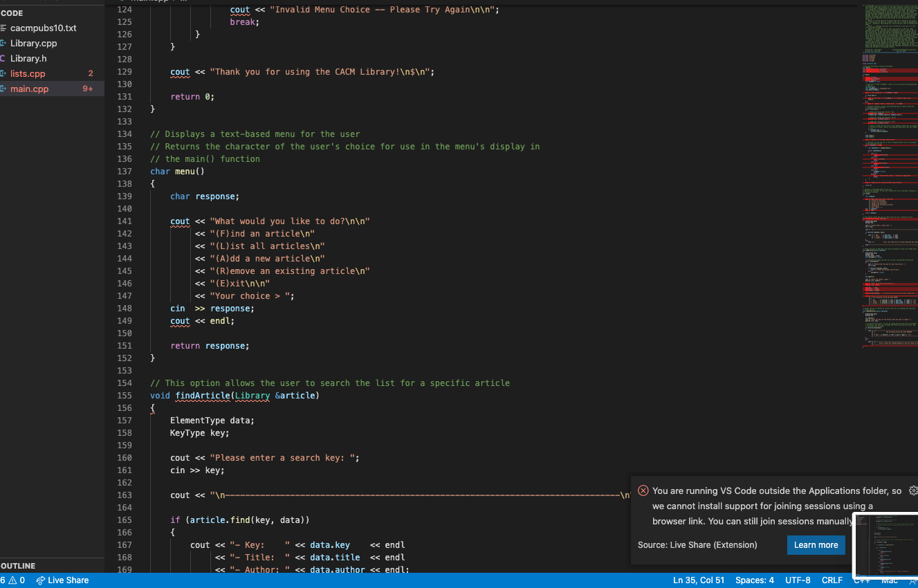Click 'return 0;' on line 131
The image size is (918, 588).
point(192,97)
